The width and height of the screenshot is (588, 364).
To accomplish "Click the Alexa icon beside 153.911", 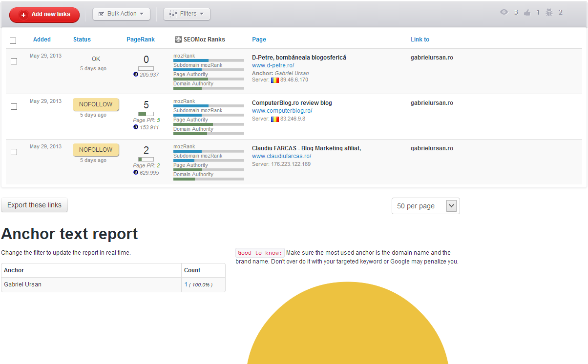I will pyautogui.click(x=136, y=127).
